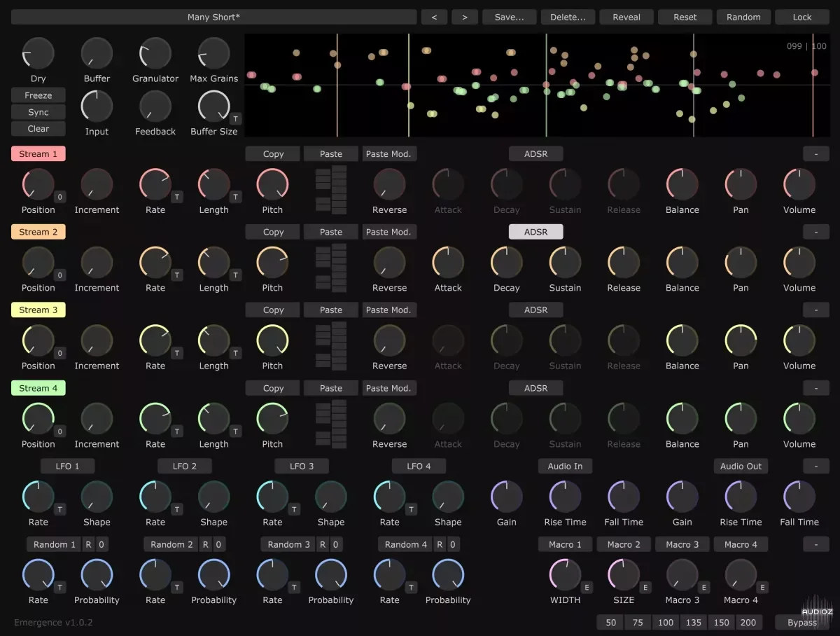Disable the ADSR envelope for Stream 2
Screen dimensions: 840x636
coord(536,232)
